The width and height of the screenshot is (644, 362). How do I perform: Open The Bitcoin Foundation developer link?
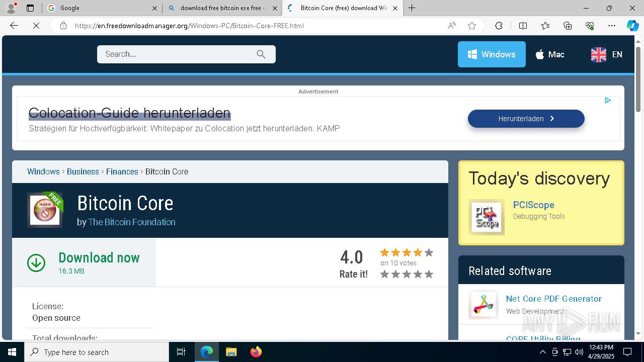click(132, 222)
